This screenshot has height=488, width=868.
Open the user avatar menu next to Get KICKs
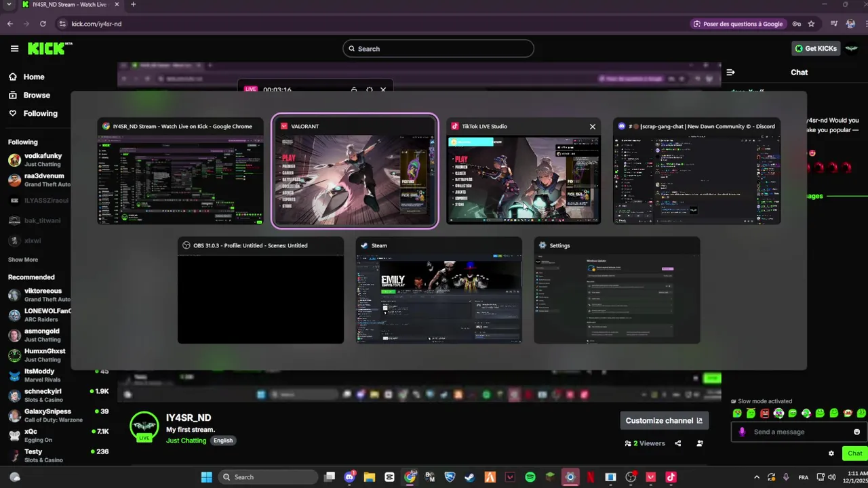[851, 49]
